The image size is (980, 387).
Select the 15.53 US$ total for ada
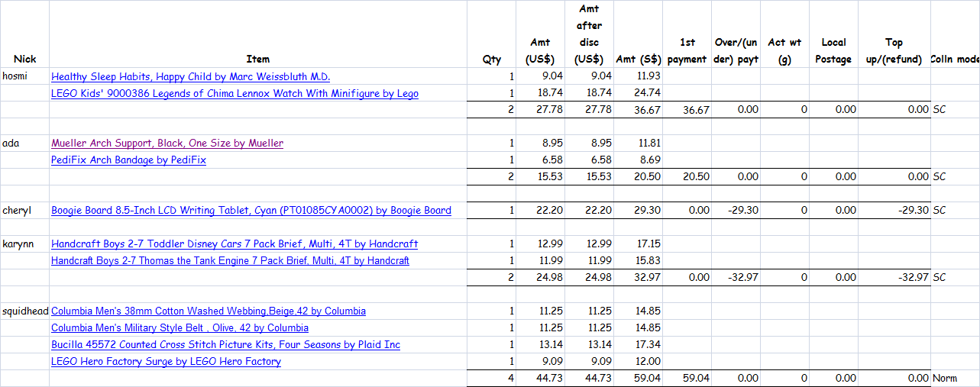click(540, 177)
